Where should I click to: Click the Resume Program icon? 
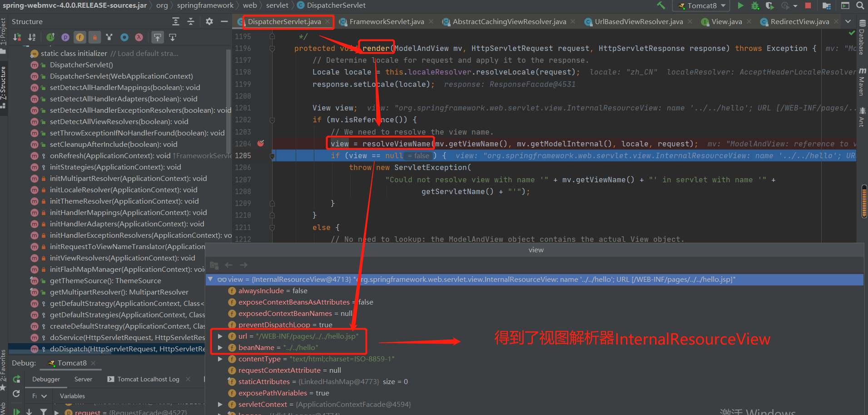(x=16, y=411)
